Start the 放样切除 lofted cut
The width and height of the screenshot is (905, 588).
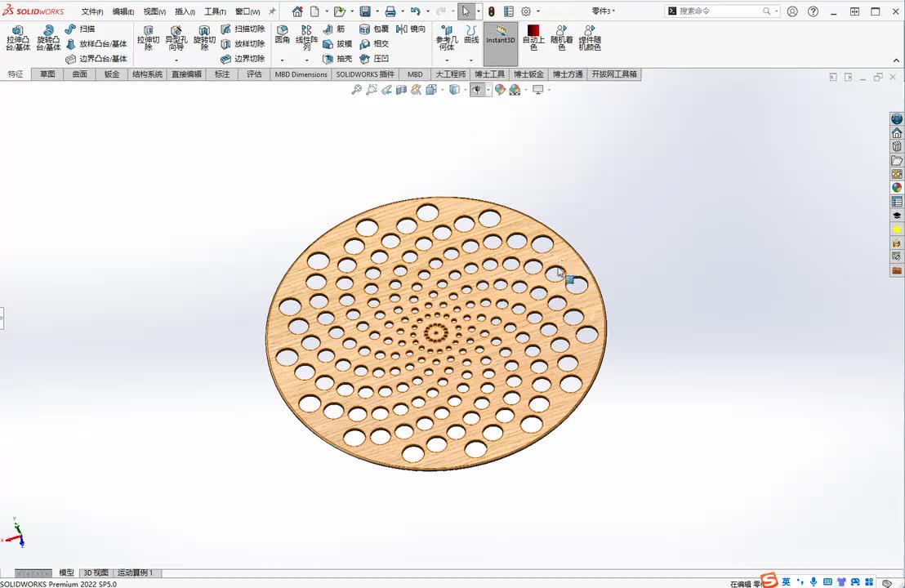[243, 44]
